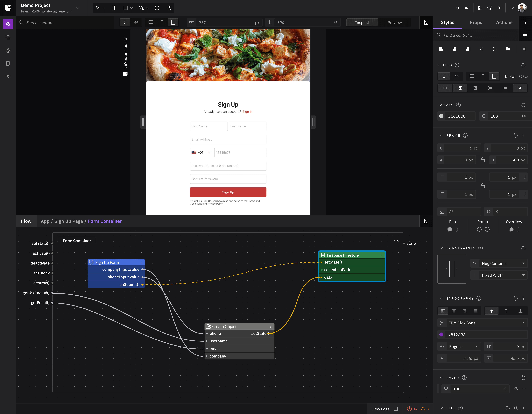This screenshot has width=532, height=414.
Task: Click the #812AB8 purple color swatch
Action: pos(441,335)
